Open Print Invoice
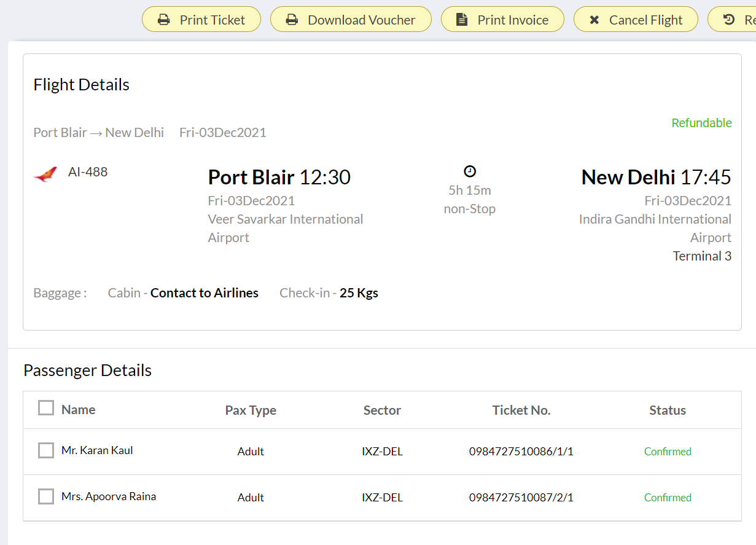The height and width of the screenshot is (545, 756). pos(502,20)
